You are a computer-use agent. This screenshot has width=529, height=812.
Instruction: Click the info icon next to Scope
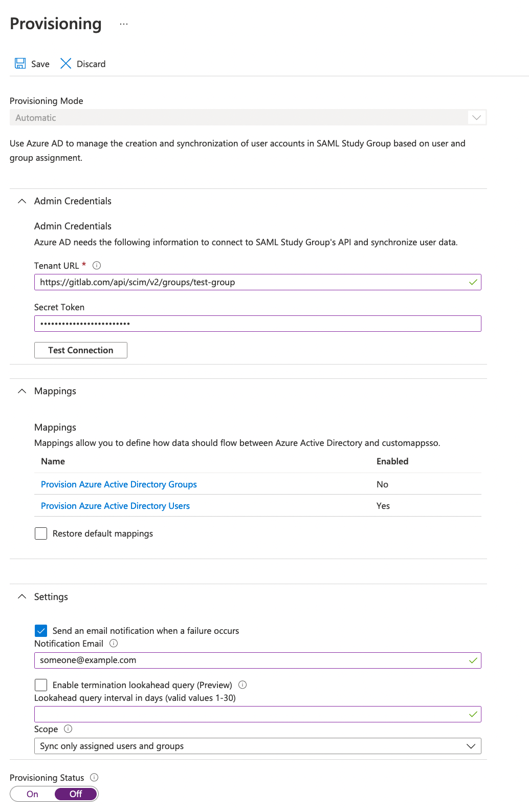pyautogui.click(x=67, y=729)
